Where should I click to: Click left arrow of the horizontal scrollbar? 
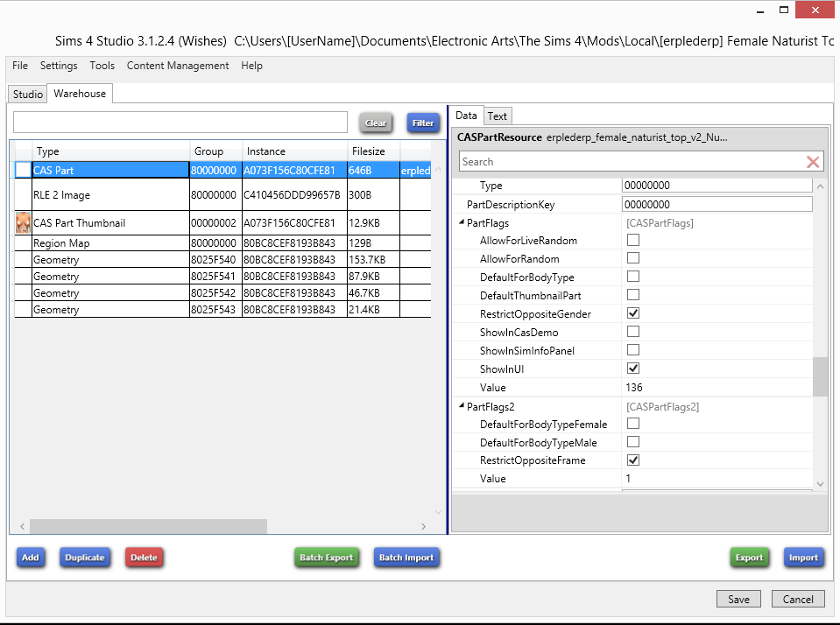[x=23, y=526]
